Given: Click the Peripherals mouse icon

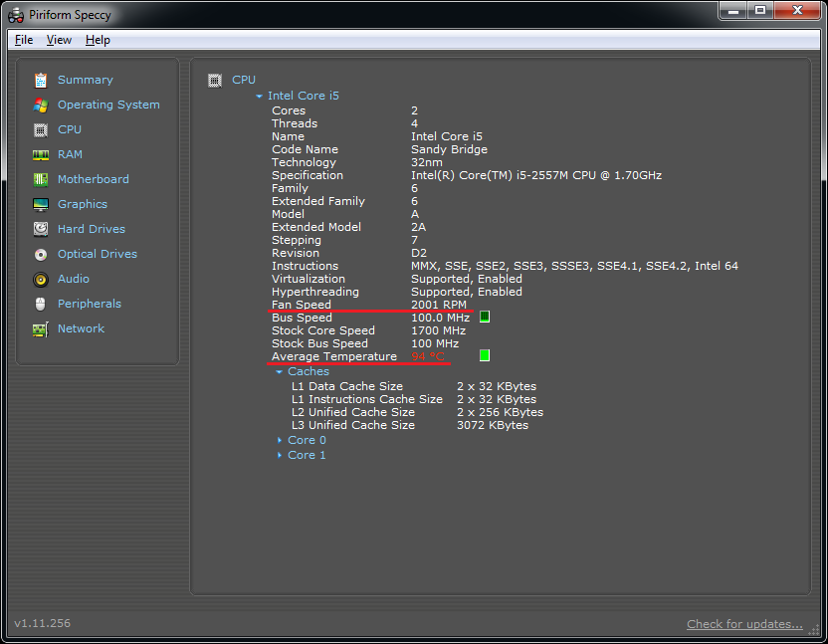Looking at the screenshot, I should click(x=41, y=304).
